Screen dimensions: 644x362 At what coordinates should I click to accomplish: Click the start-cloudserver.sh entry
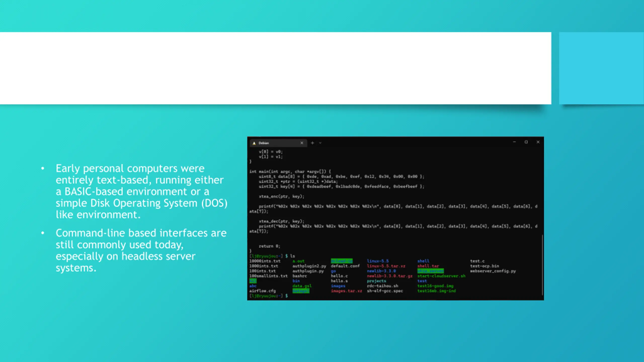(441, 276)
